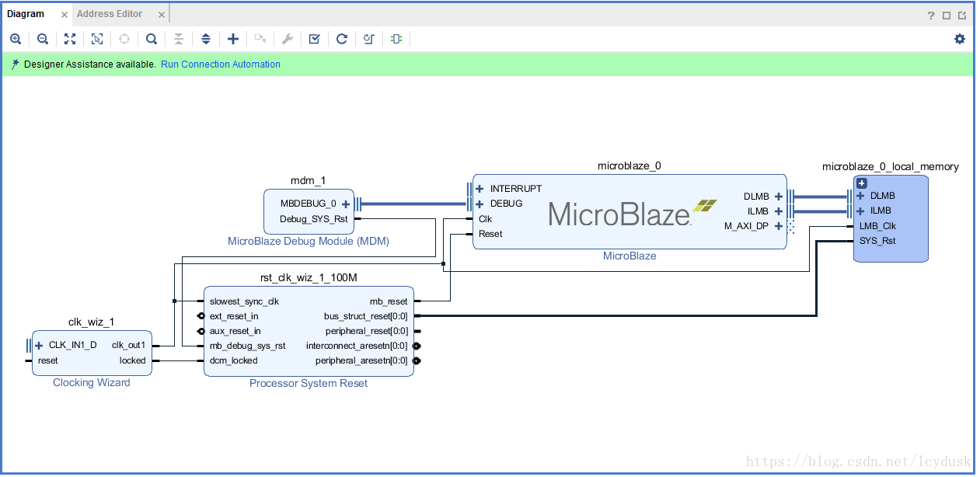Viewport: 980px width, 477px height.
Task: Expand the DEBUG interface on microblaze_0
Action: tap(480, 204)
